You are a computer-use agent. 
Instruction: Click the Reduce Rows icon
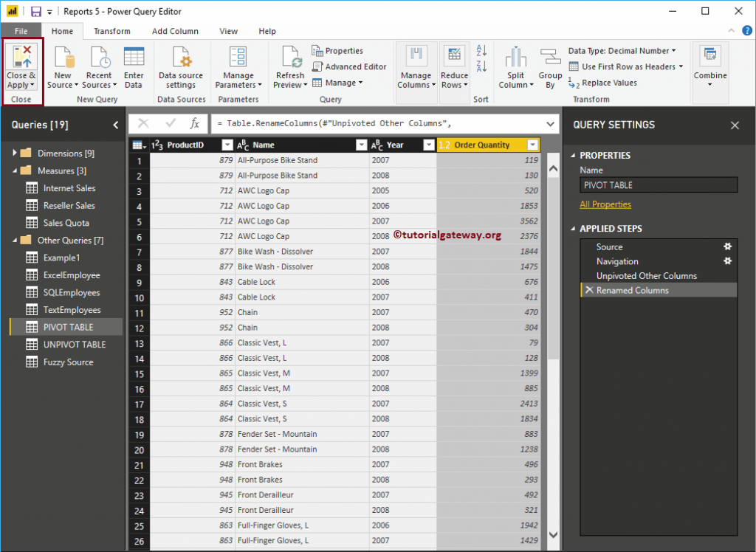(454, 56)
